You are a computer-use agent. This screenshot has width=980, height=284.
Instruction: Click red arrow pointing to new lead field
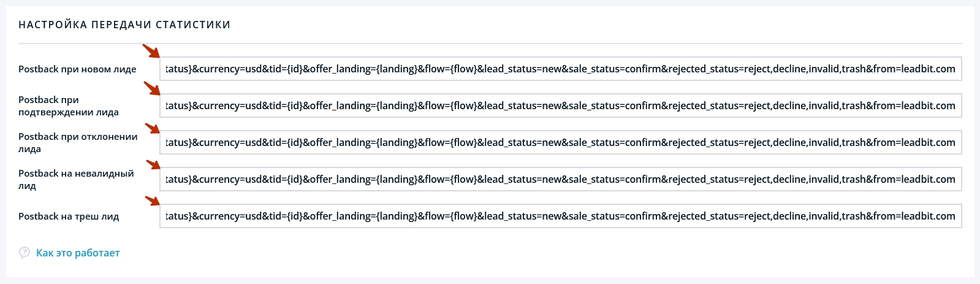click(x=151, y=52)
